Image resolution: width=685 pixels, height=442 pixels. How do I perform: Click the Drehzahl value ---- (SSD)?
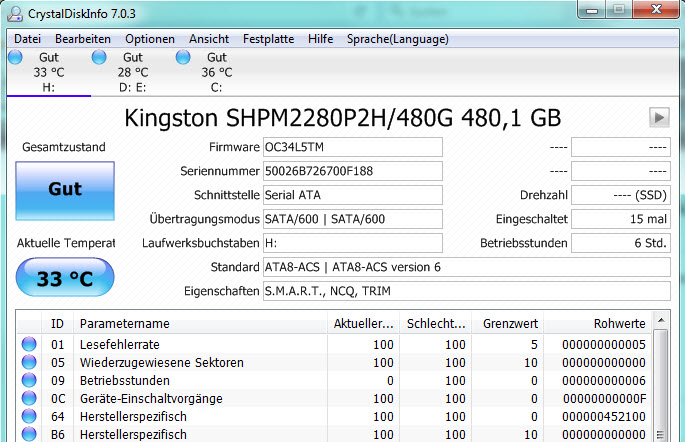pos(621,195)
